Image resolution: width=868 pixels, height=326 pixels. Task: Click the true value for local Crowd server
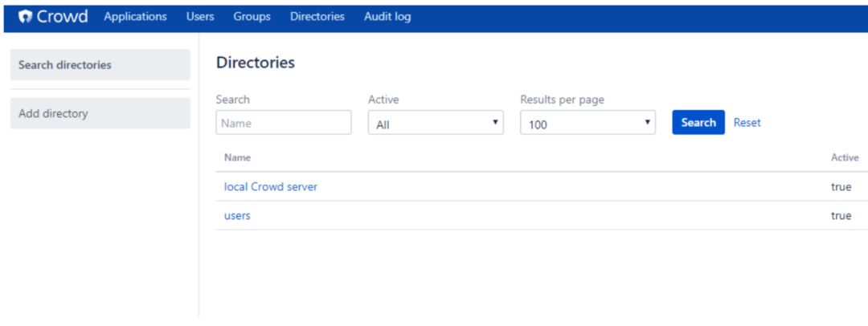point(841,187)
